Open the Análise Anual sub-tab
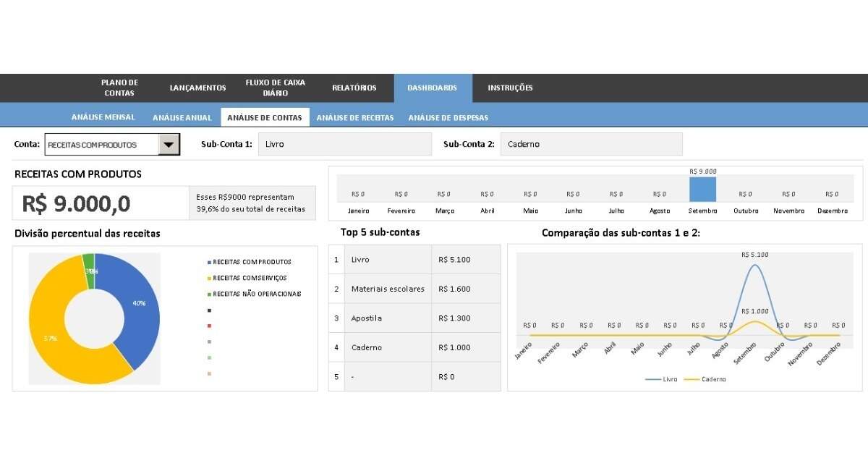 [182, 118]
